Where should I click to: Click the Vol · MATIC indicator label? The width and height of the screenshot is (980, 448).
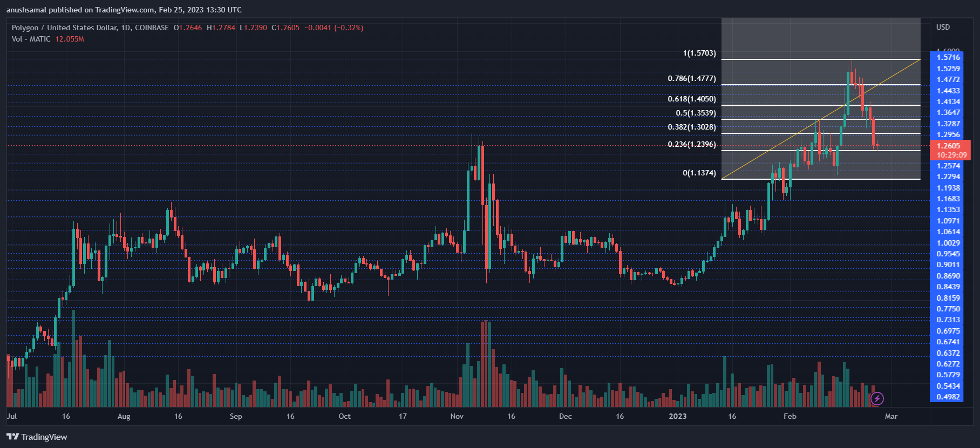tap(31, 39)
